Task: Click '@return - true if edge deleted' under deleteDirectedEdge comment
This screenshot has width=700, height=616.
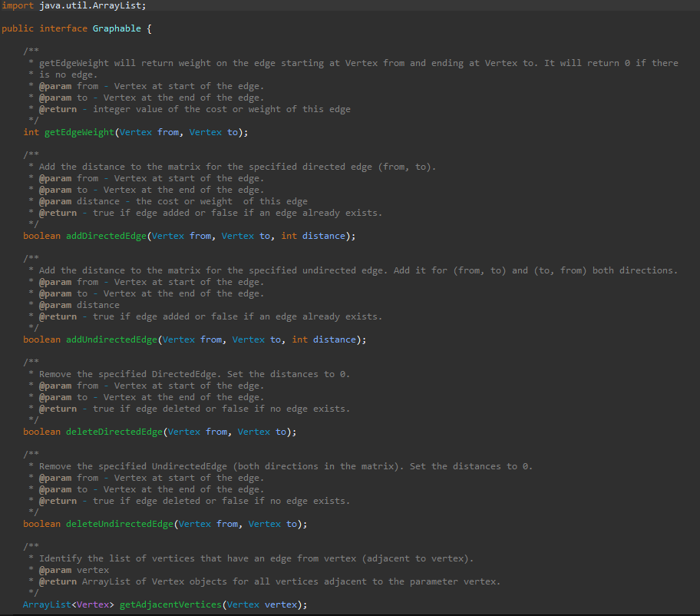Action: click(194, 409)
